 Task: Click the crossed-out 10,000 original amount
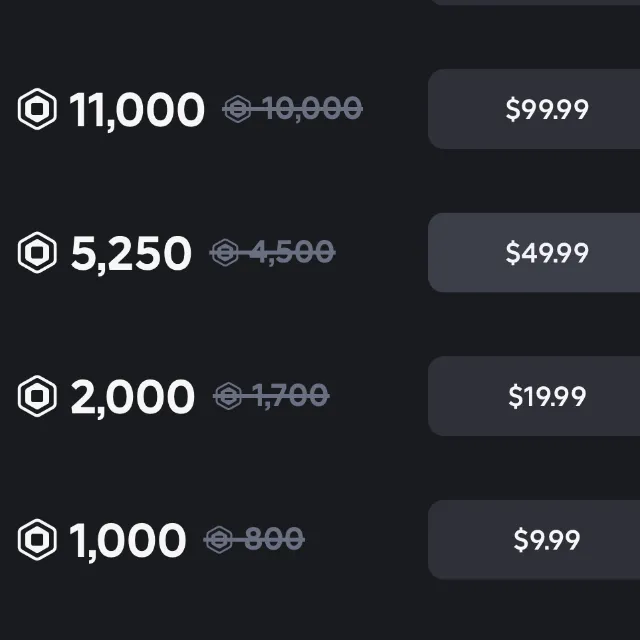click(x=313, y=109)
